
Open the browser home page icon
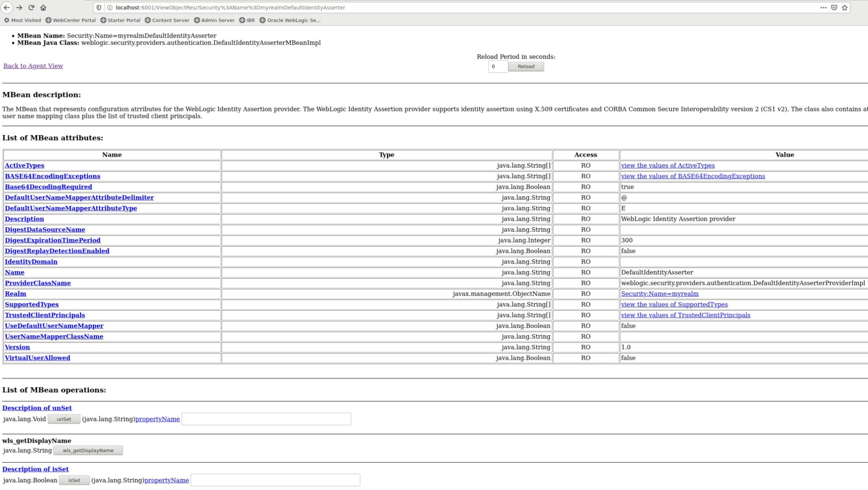click(43, 8)
